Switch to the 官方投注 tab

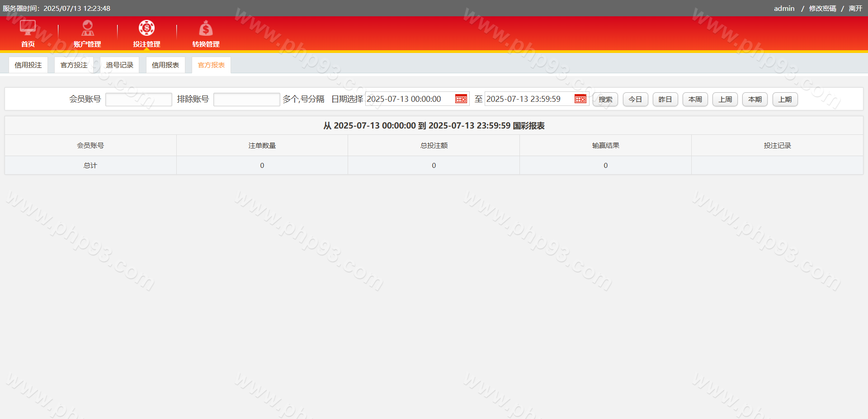coord(74,65)
